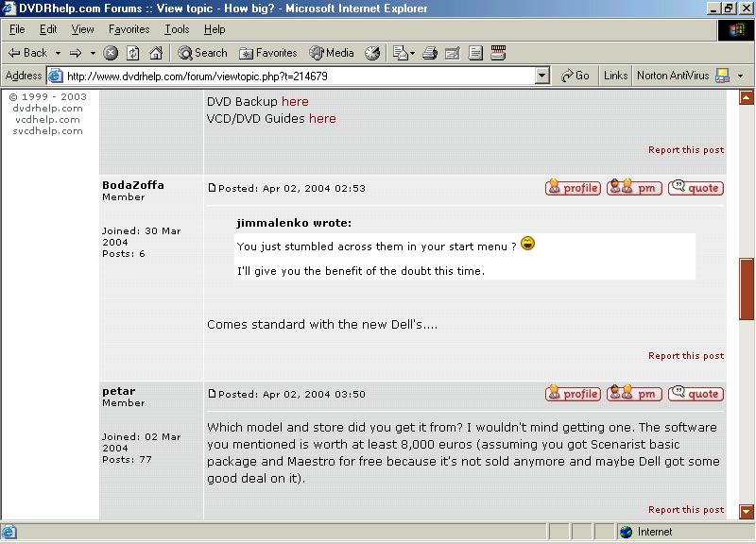Click the "jimmalenko wrote:" quote header

tap(294, 223)
